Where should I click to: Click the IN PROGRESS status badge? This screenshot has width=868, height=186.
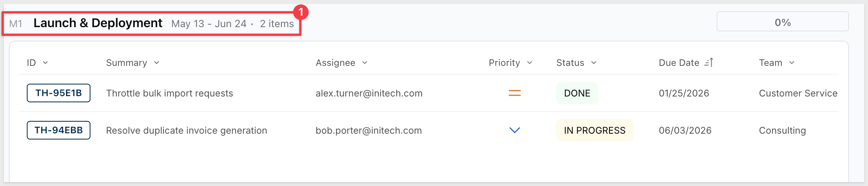[x=595, y=130]
